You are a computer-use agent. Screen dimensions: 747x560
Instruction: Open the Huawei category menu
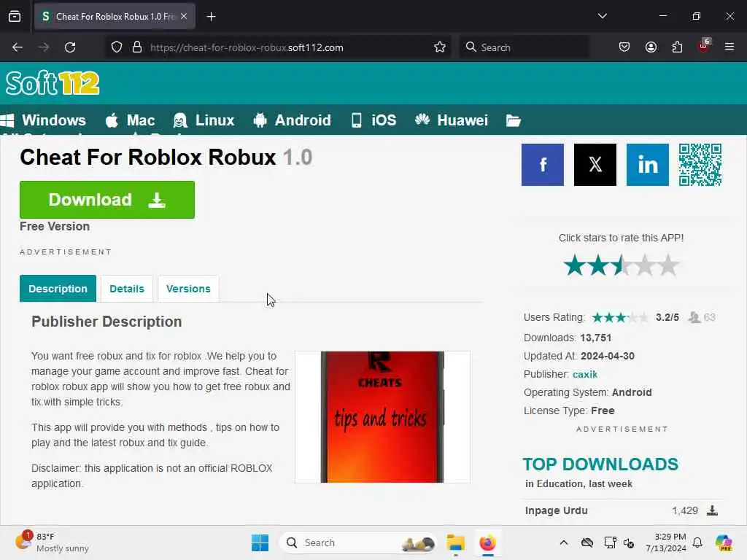click(451, 120)
